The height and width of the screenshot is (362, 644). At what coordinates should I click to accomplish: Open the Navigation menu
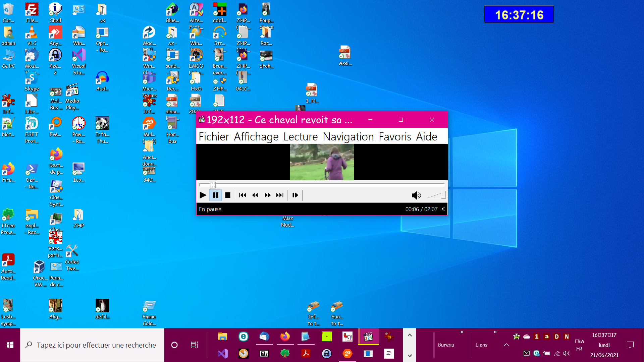pyautogui.click(x=348, y=137)
